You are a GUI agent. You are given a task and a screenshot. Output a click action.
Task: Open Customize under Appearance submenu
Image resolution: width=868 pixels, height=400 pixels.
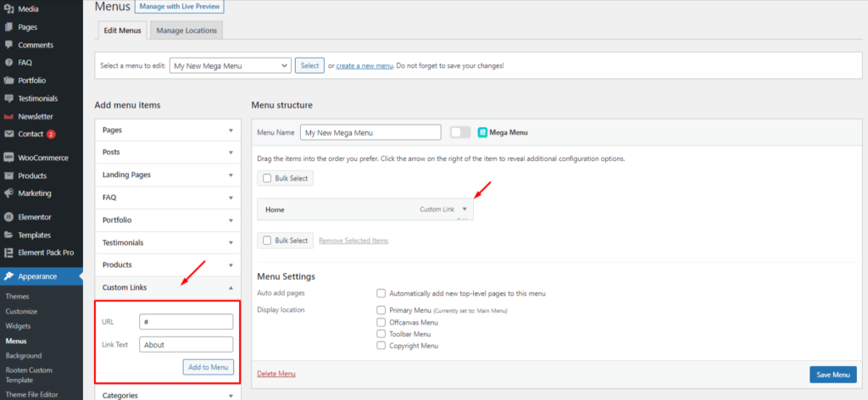pos(22,312)
